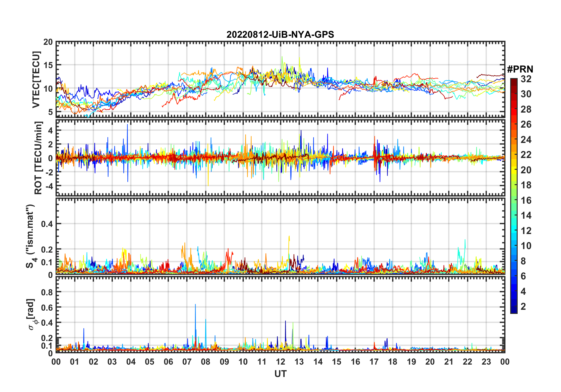Click UT axis hour label 09
561x392 pixels.
pos(224,362)
